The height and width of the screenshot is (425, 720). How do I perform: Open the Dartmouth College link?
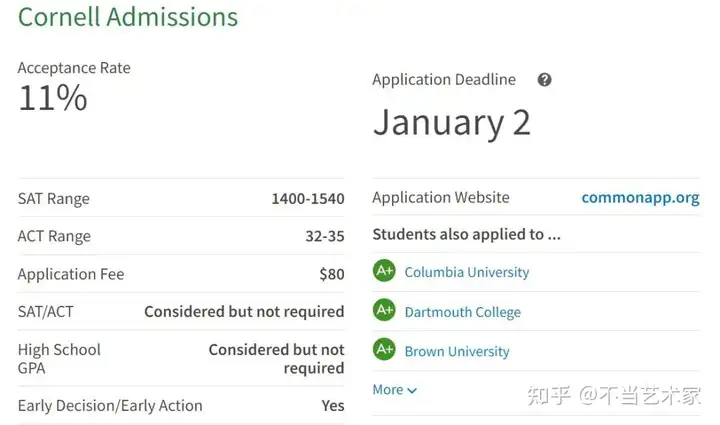pos(462,312)
